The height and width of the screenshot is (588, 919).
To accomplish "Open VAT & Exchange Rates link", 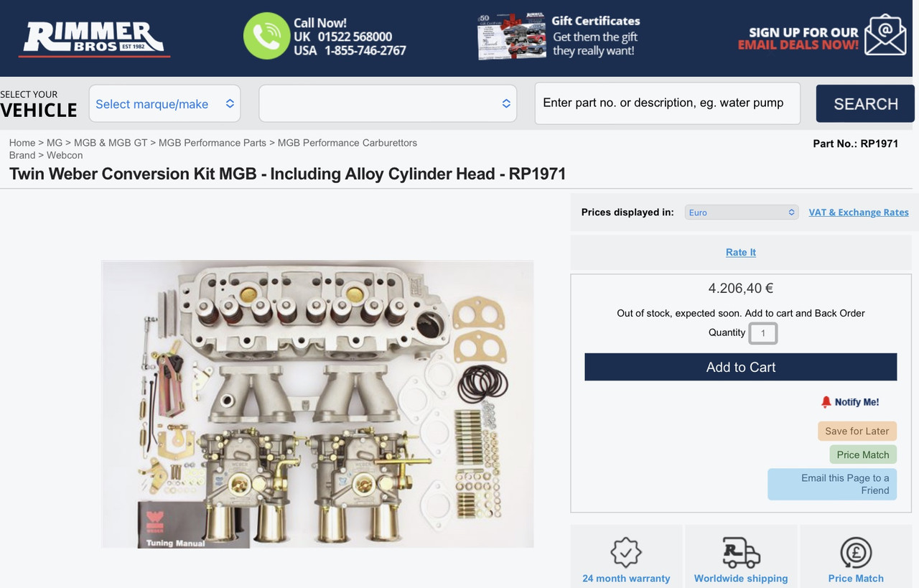I will click(x=859, y=213).
